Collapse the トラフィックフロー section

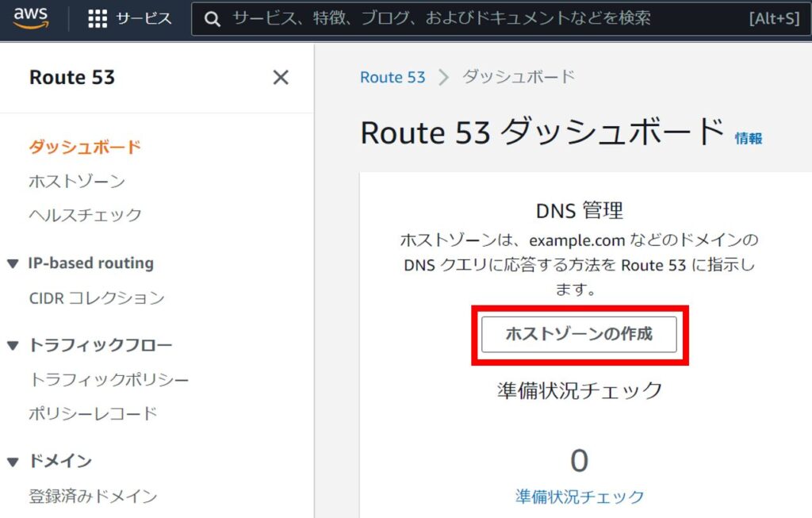coord(13,345)
